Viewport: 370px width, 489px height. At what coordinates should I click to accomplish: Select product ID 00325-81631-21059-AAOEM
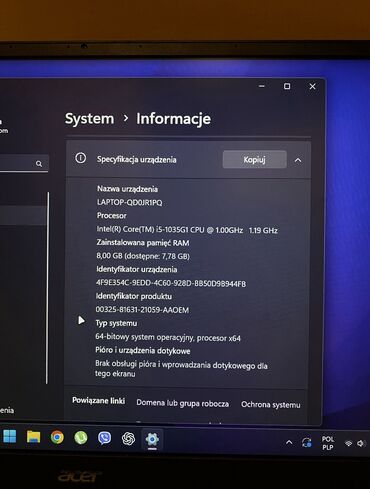(142, 310)
